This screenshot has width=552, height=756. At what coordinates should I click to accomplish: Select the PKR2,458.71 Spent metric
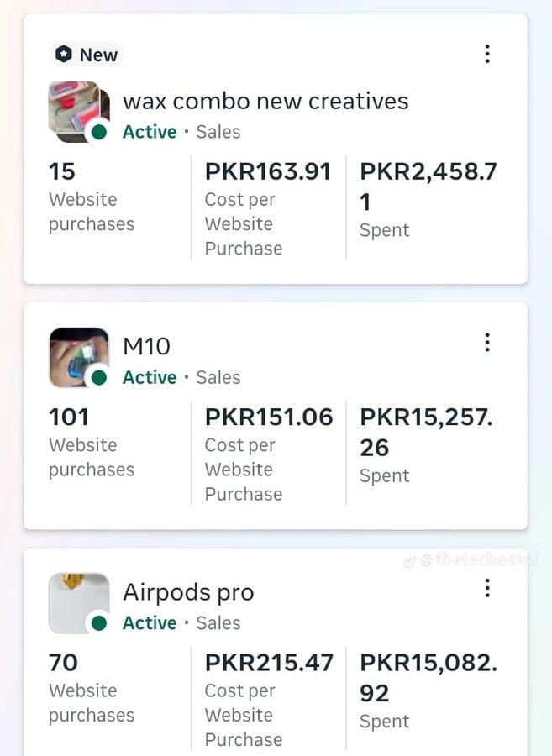coord(428,200)
